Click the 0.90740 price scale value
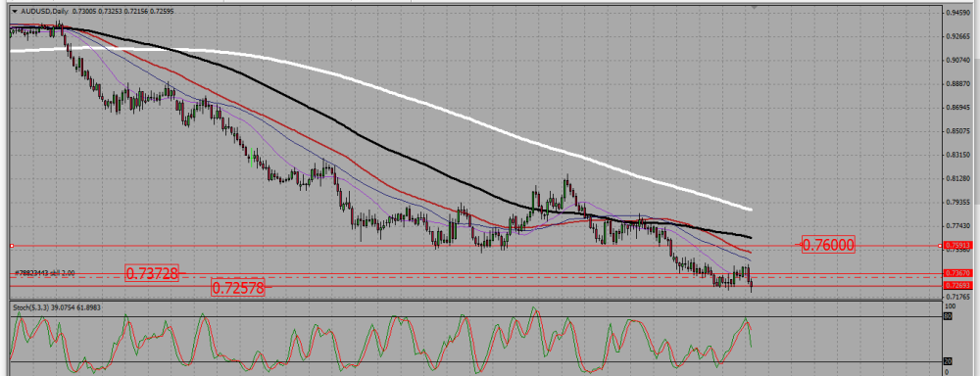 point(959,61)
